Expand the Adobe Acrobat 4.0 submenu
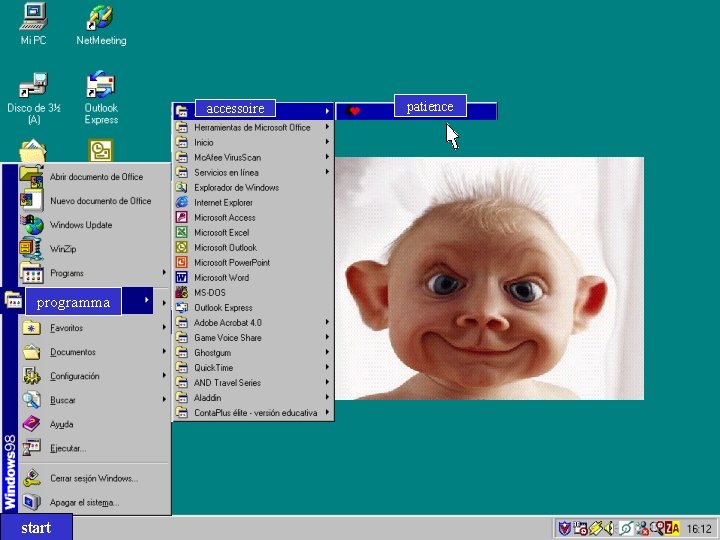This screenshot has height=540, width=720. click(327, 322)
